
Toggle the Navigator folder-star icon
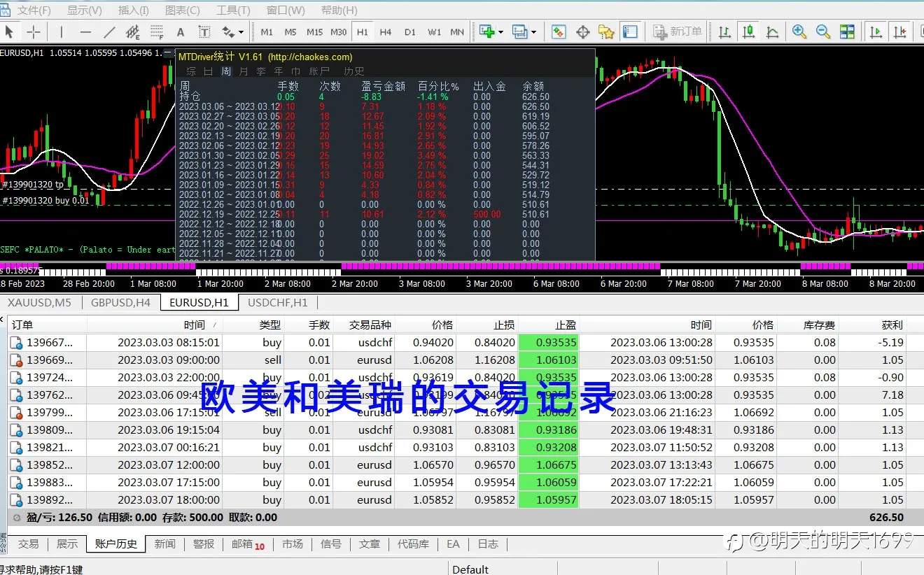coord(606,32)
